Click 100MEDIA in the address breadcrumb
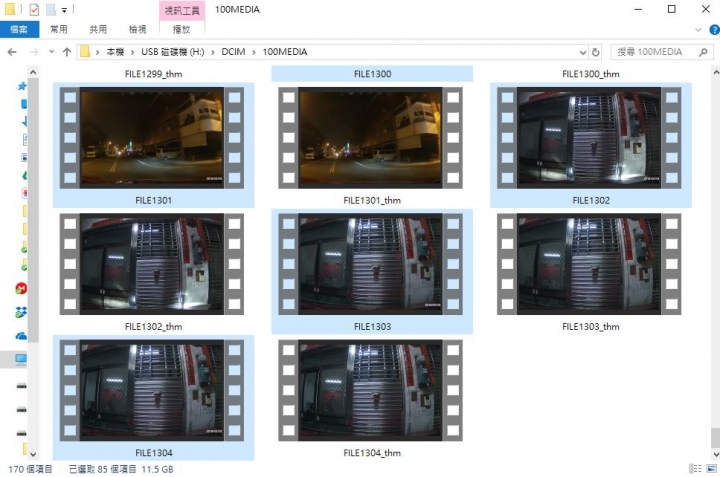The image size is (720, 477). point(285,52)
